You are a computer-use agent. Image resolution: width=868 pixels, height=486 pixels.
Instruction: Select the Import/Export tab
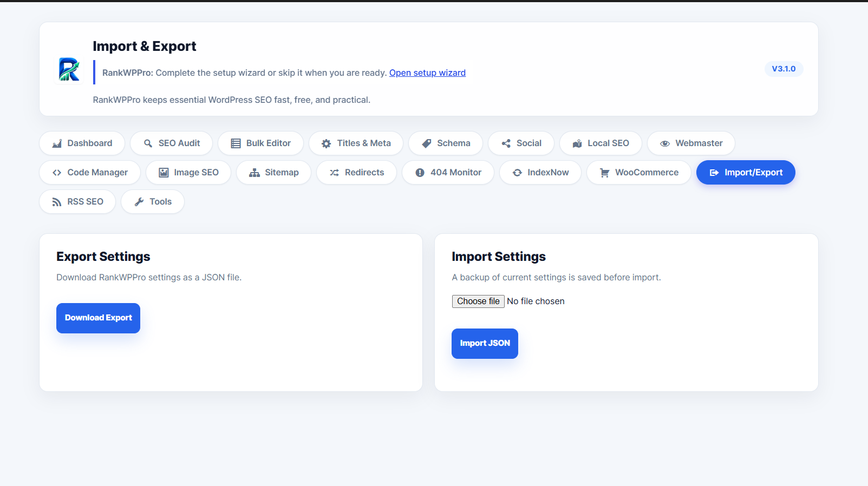(746, 173)
